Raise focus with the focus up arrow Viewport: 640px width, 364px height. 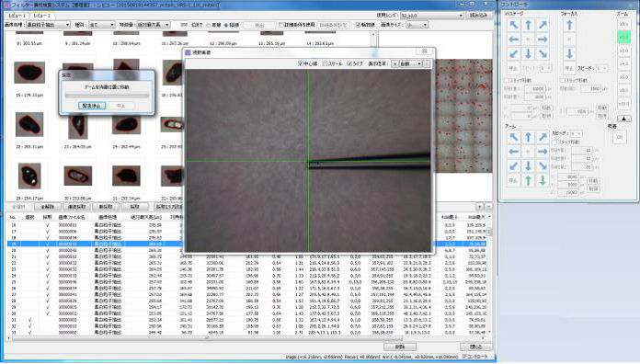(569, 25)
